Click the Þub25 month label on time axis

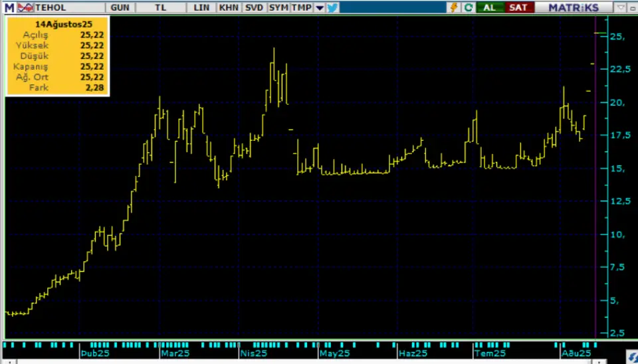point(95,353)
